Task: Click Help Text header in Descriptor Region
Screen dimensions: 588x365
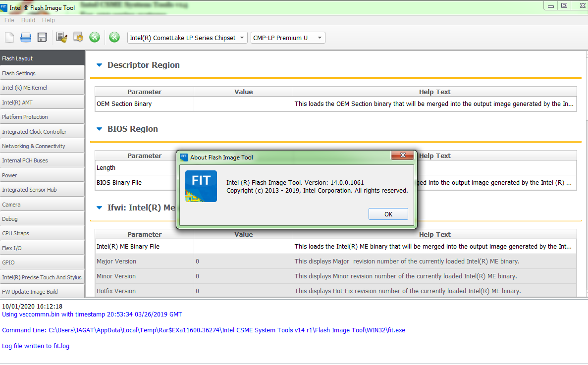Action: pos(434,92)
